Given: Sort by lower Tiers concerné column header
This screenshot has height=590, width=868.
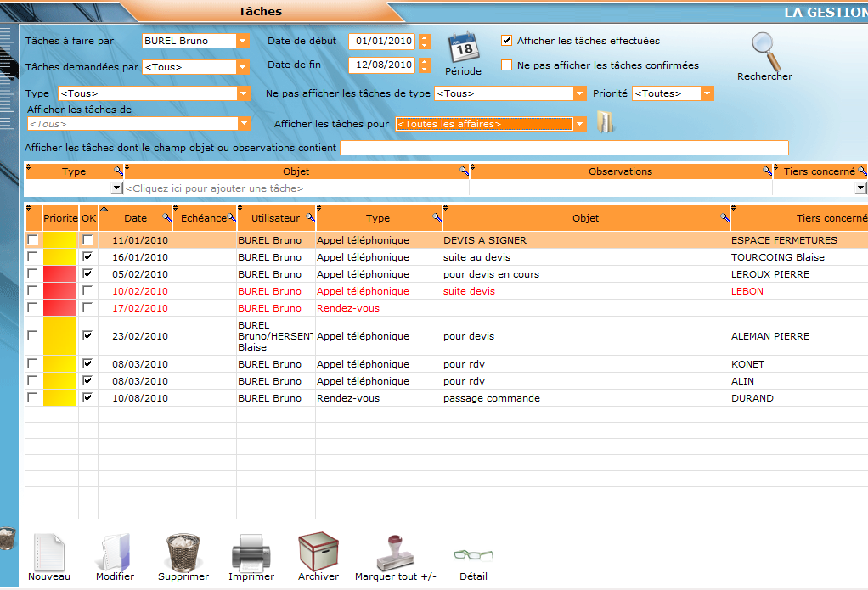Looking at the screenshot, I should point(800,218).
